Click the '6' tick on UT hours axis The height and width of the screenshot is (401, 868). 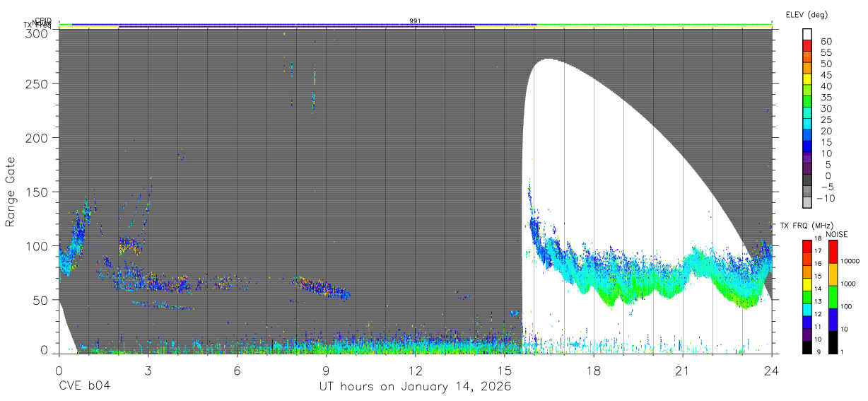pos(237,370)
